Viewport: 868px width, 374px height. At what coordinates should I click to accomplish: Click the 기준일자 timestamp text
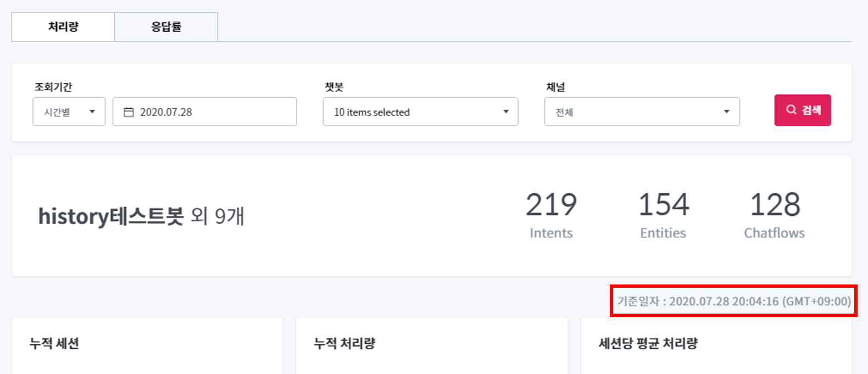click(x=734, y=302)
